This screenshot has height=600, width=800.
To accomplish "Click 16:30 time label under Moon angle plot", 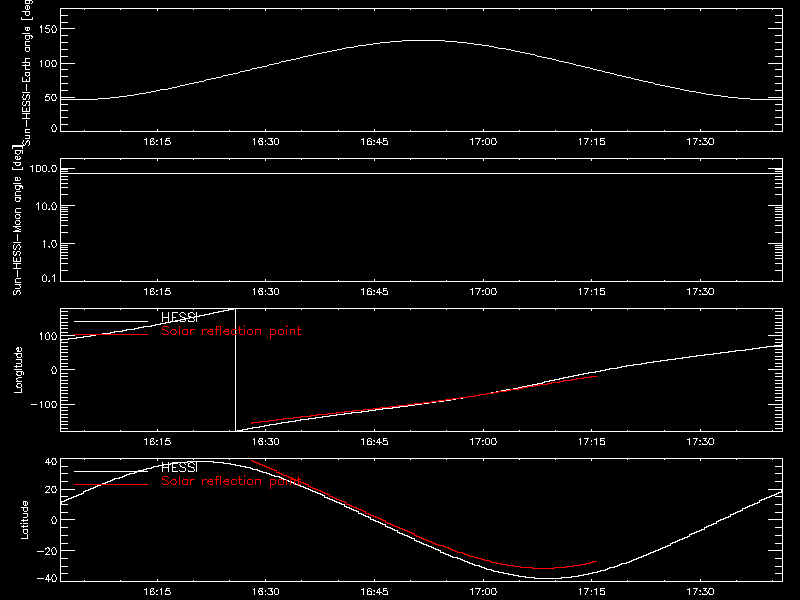I will coord(265,292).
